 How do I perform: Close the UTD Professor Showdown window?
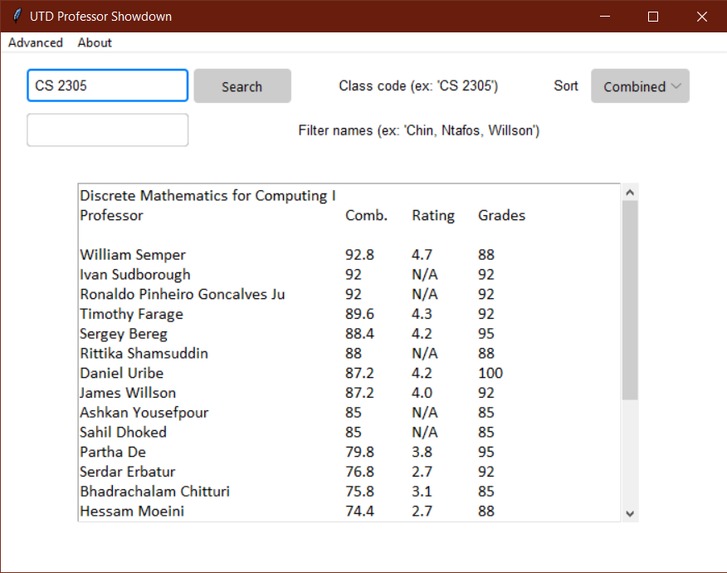click(x=702, y=17)
